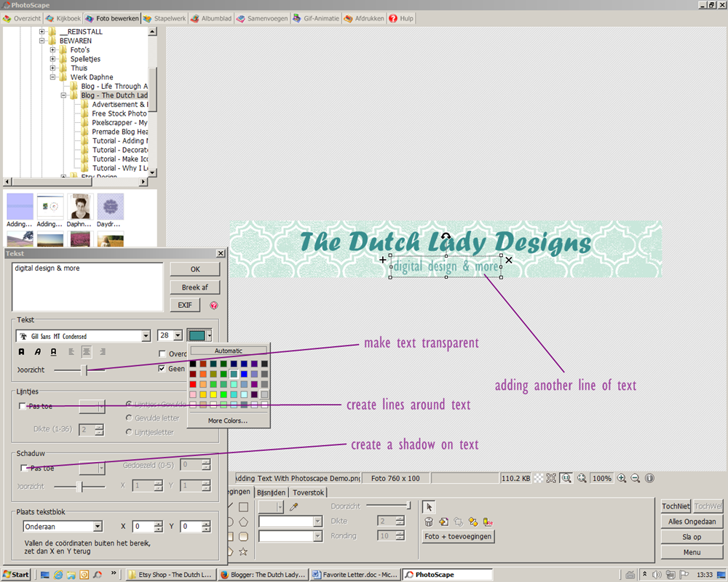The width and height of the screenshot is (728, 582).
Task: Click the Breek af cancel button
Action: 195,287
